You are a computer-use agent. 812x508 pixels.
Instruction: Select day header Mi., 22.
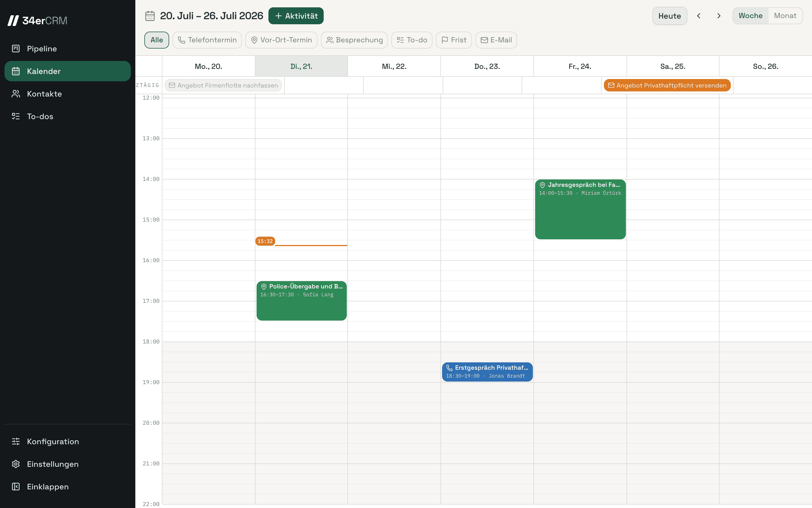coord(394,66)
